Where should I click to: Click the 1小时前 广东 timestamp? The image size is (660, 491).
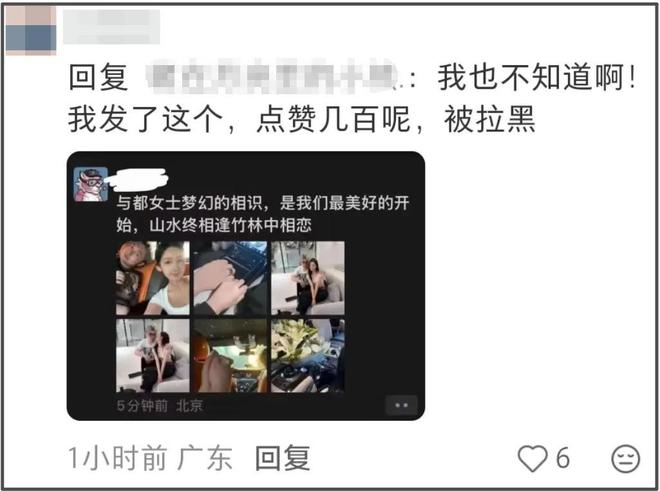pos(150,458)
